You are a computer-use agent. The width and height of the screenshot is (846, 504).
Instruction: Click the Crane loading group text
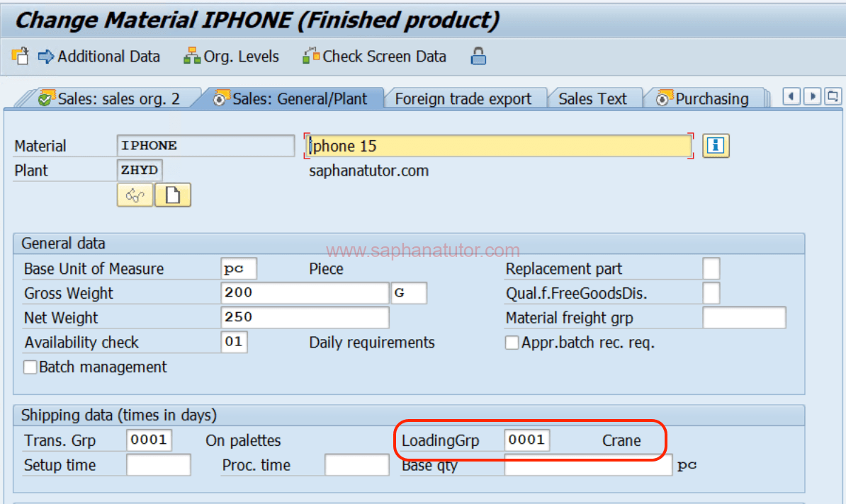[621, 440]
